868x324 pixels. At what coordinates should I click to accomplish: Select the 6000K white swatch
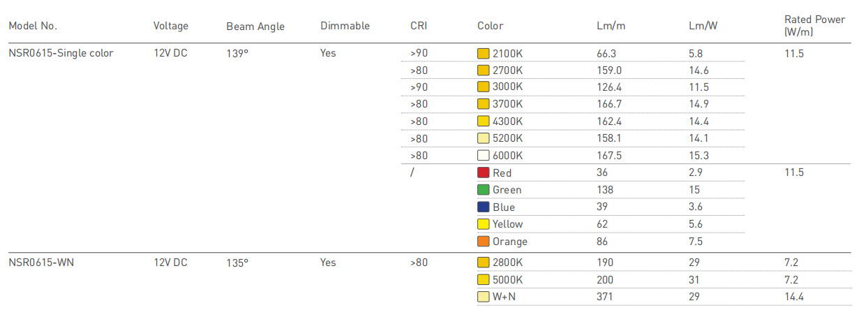click(x=483, y=156)
